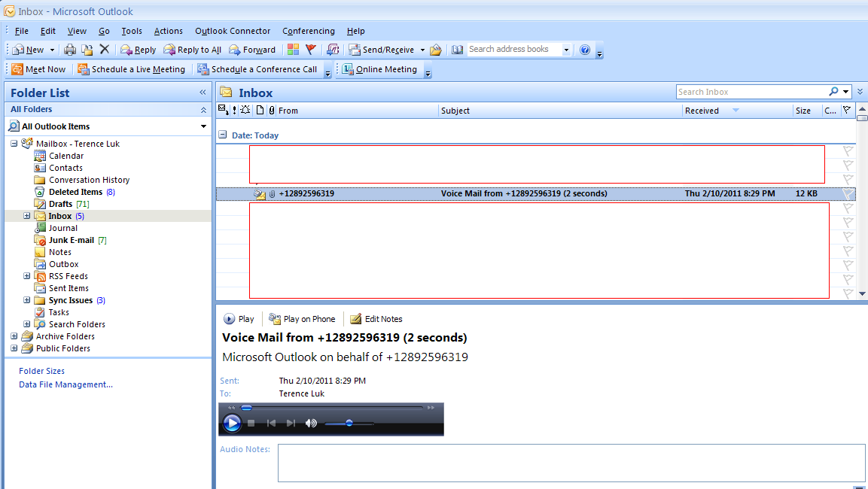Click the Categorize colored squares icon
Screen dimensions: 868x489
293,50
